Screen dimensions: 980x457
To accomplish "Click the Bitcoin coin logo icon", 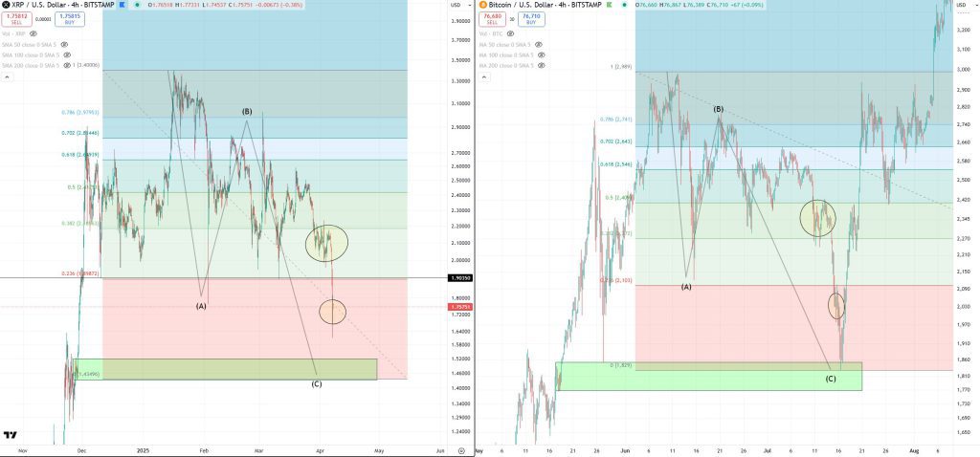I will click(x=483, y=5).
